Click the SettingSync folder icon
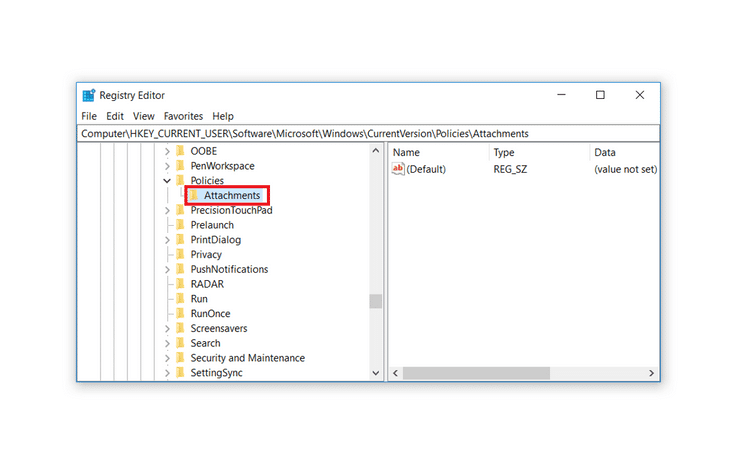Viewport: 750px width, 469px height. [180, 373]
